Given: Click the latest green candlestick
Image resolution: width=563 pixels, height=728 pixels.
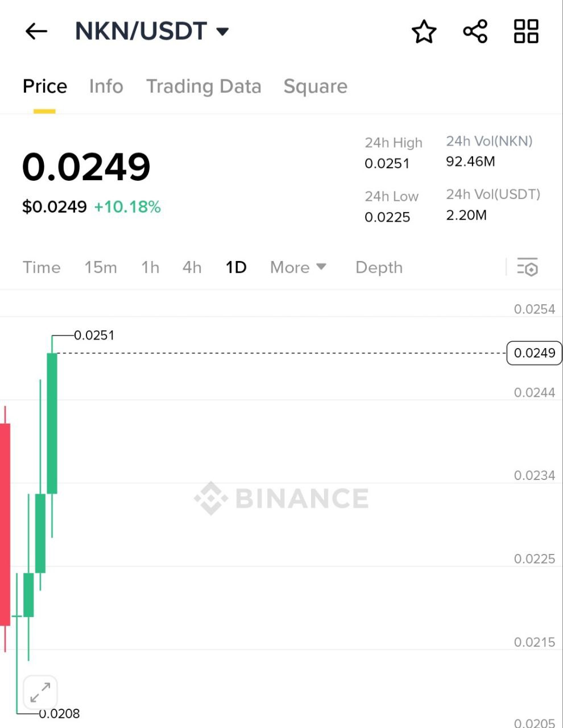Looking at the screenshot, I should point(52,423).
